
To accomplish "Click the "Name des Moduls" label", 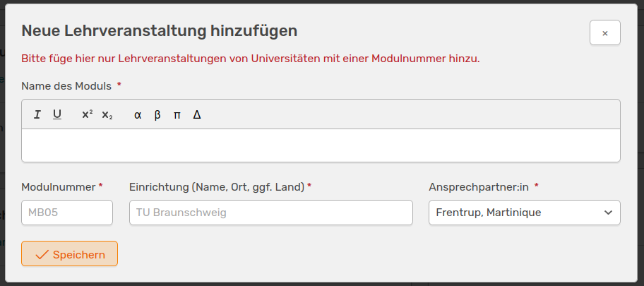I will (66, 86).
